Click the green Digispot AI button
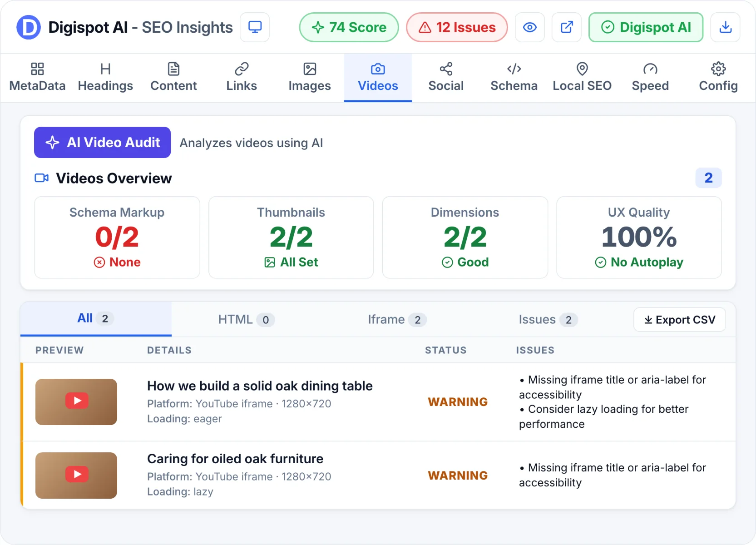Screen dimensions: 756x545 coord(646,27)
